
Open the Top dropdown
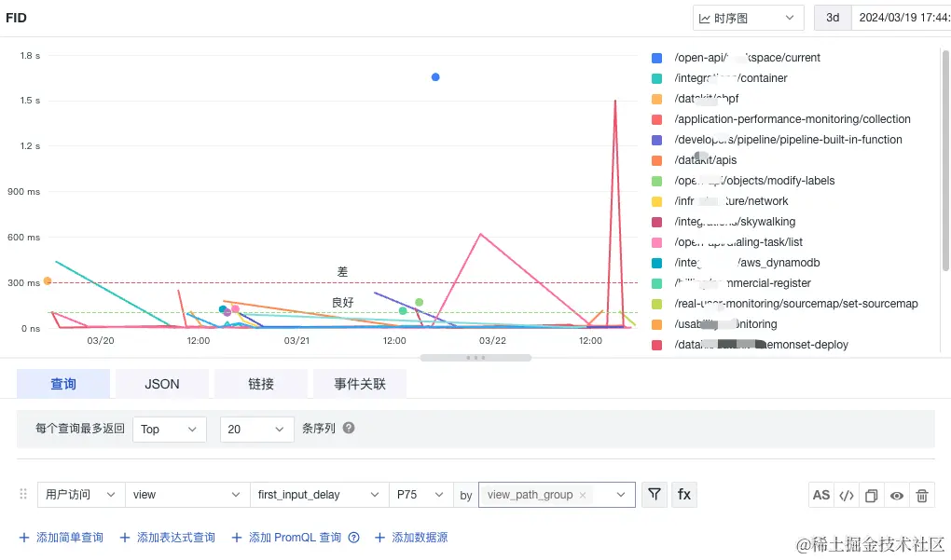point(169,430)
